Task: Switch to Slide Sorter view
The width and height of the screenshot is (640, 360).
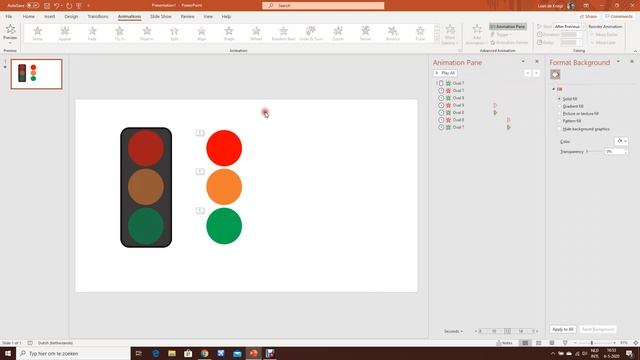Action: click(538, 343)
